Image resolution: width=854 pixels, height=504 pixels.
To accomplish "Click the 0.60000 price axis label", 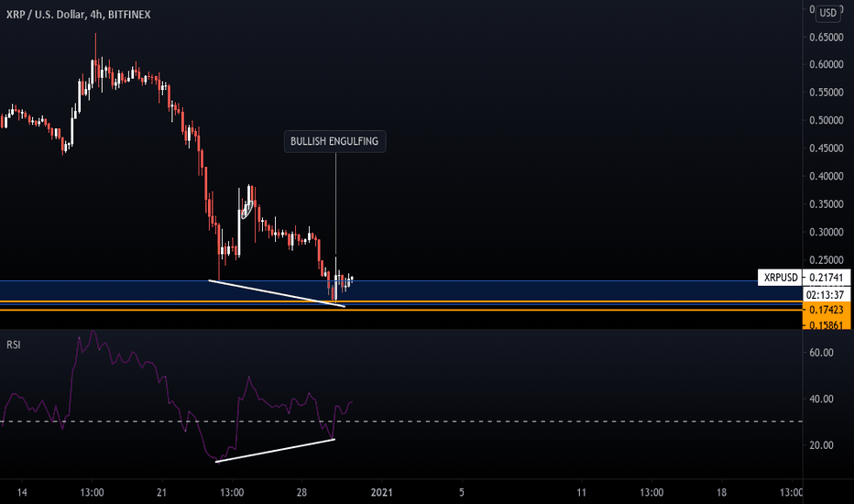I will (827, 64).
